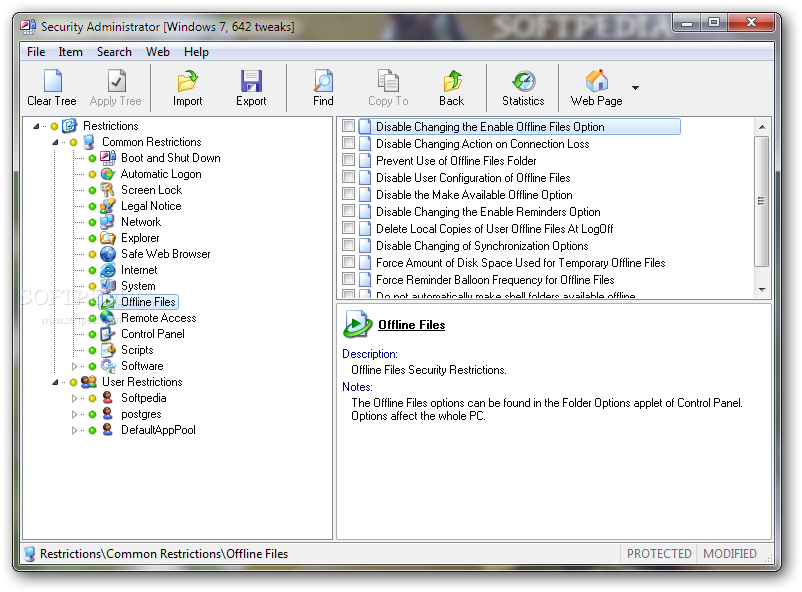Click the MODIFIED status bar indicator
The image size is (802, 592).
pyautogui.click(x=730, y=554)
